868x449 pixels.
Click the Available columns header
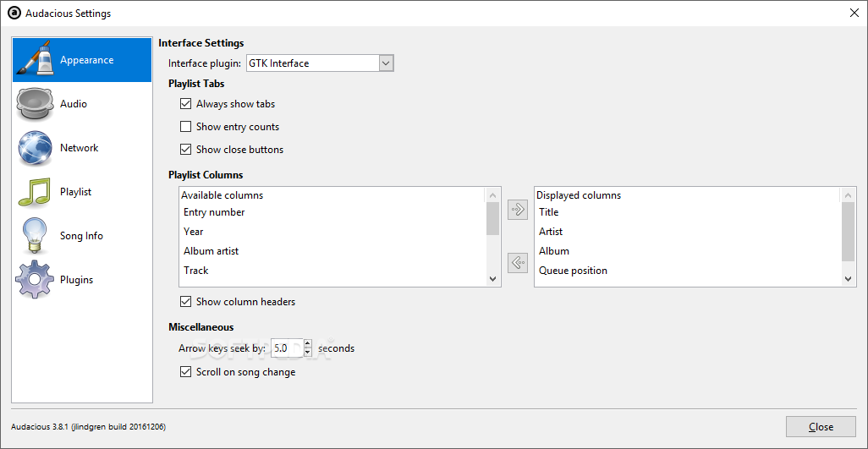(x=222, y=195)
